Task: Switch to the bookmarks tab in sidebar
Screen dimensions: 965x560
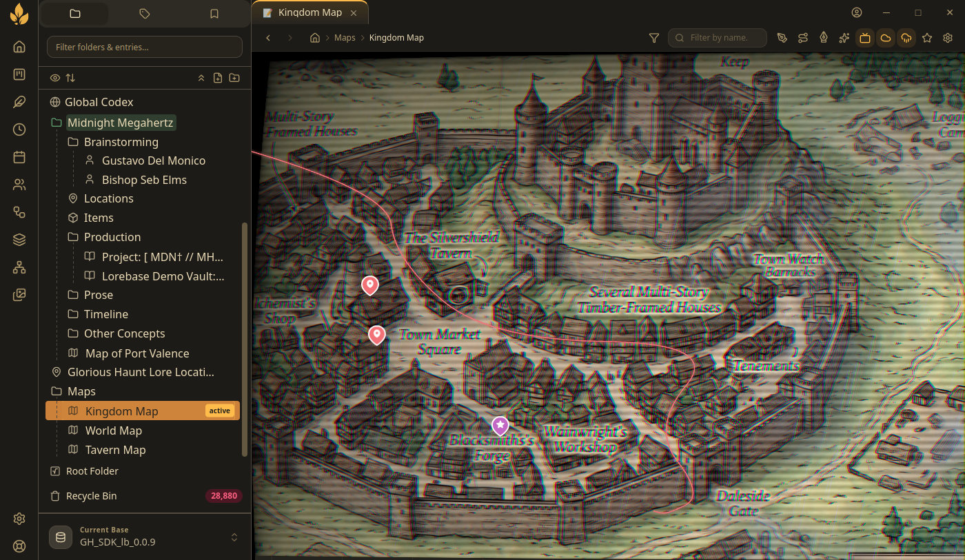Action: pos(214,14)
